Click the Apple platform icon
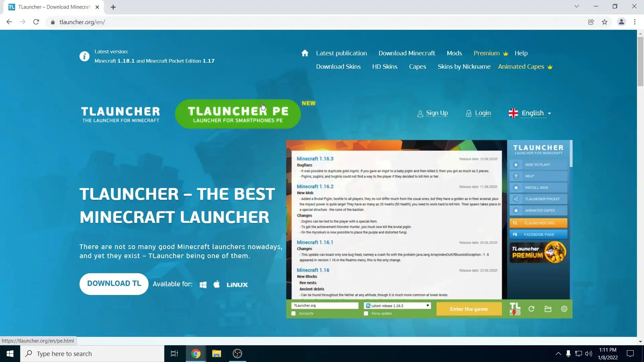This screenshot has height=362, width=644. 217,285
